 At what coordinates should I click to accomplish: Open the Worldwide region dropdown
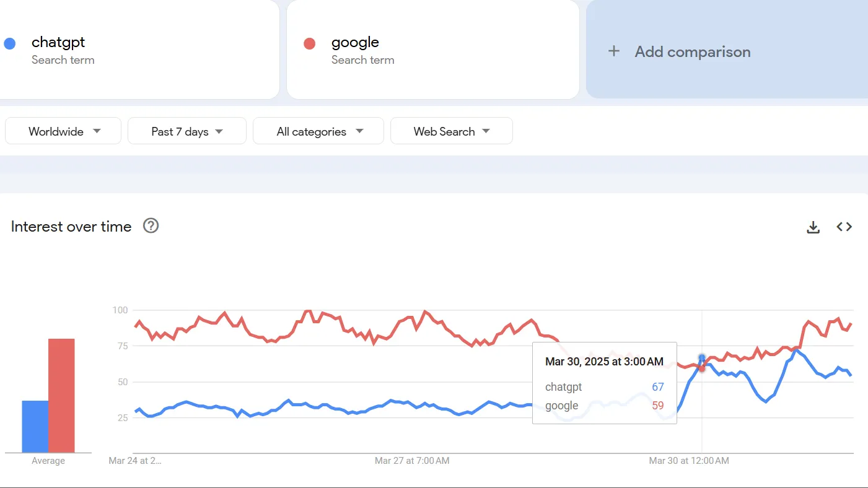[63, 131]
